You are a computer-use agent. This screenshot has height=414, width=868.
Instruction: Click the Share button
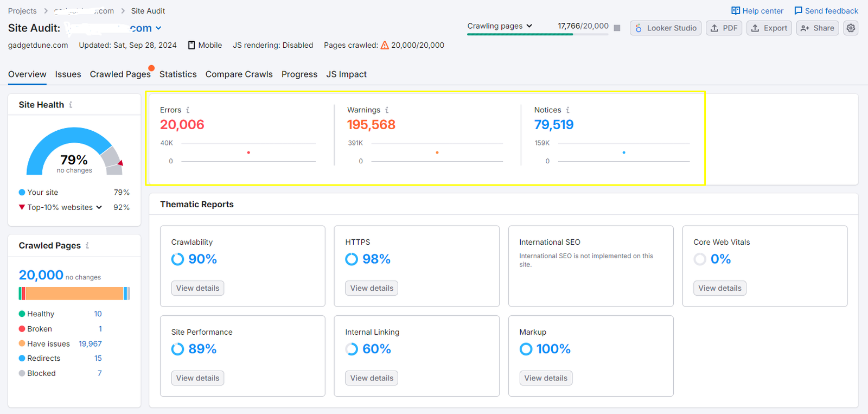[817, 28]
